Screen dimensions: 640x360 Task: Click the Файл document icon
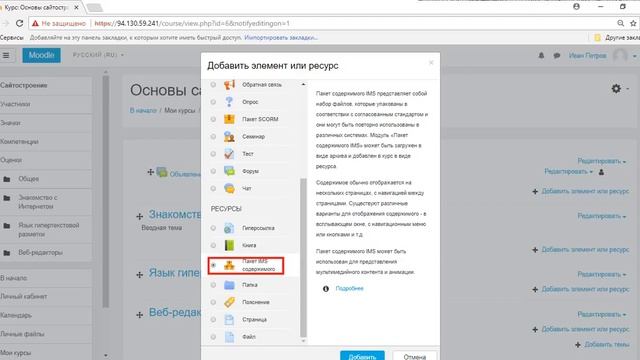(x=229, y=337)
